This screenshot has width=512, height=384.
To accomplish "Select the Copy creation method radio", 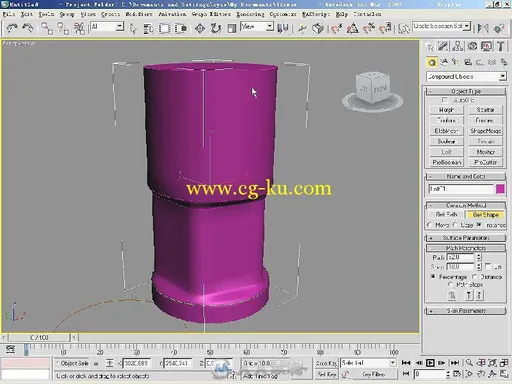I will pyautogui.click(x=455, y=225).
